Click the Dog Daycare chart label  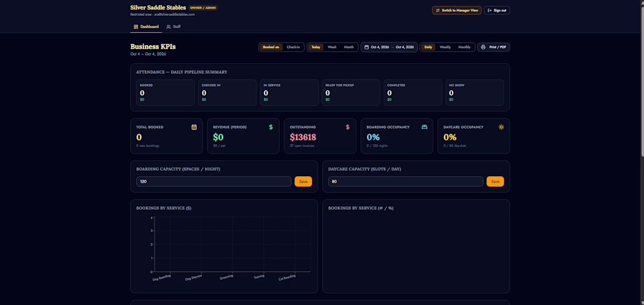click(193, 278)
